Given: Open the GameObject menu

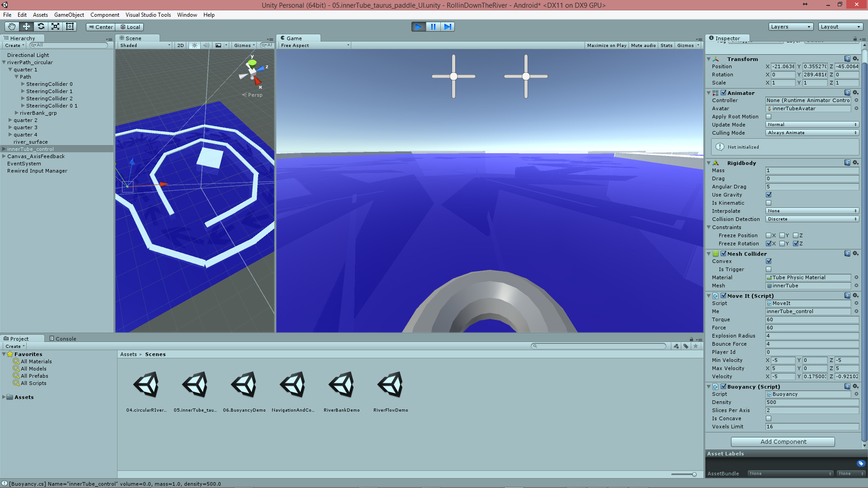Looking at the screenshot, I should coord(69,15).
